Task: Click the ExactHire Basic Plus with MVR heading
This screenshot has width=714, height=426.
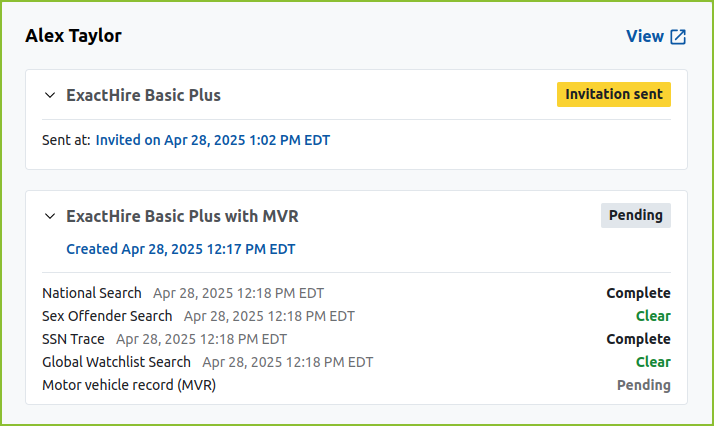Action: [182, 216]
